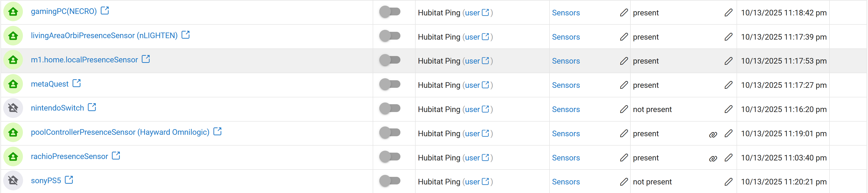Image resolution: width=868 pixels, height=193 pixels.
Task: Open the m1.home.localPresenceSensor device page
Action: coord(84,60)
